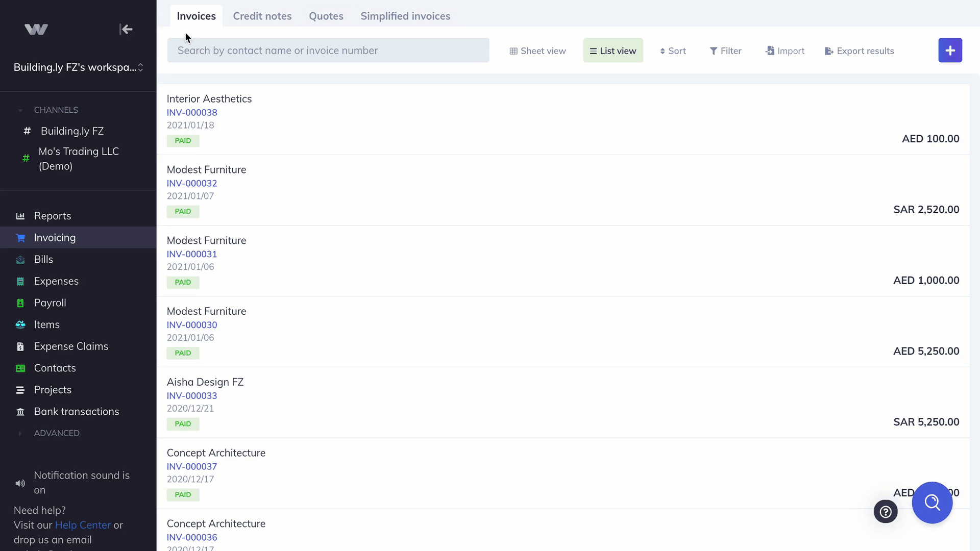Open invoice INV-000031
980x551 pixels.
tap(192, 254)
